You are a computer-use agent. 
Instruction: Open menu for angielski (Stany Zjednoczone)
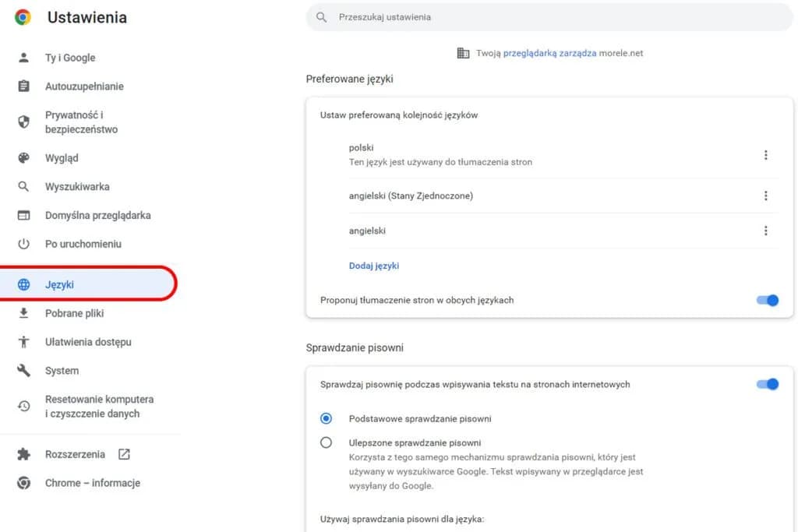(766, 196)
